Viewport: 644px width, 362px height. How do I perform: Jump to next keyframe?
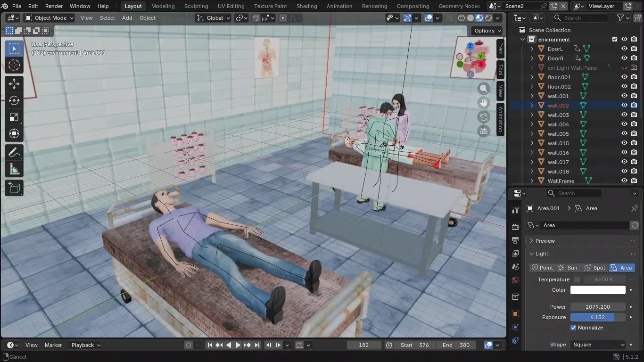pyautogui.click(x=248, y=345)
